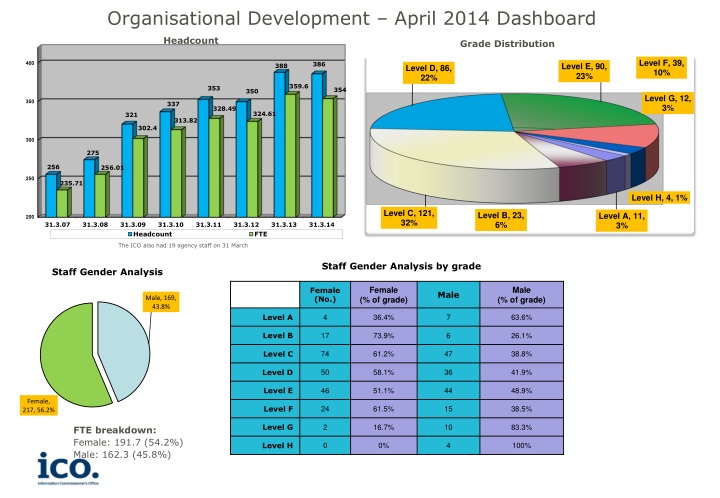The height and width of the screenshot is (498, 720).
Task: Click the dashboard title heading
Action: pyautogui.click(x=350, y=18)
